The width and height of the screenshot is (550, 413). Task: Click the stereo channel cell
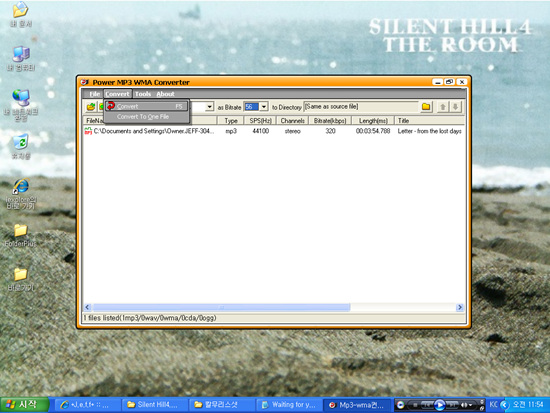[293, 131]
